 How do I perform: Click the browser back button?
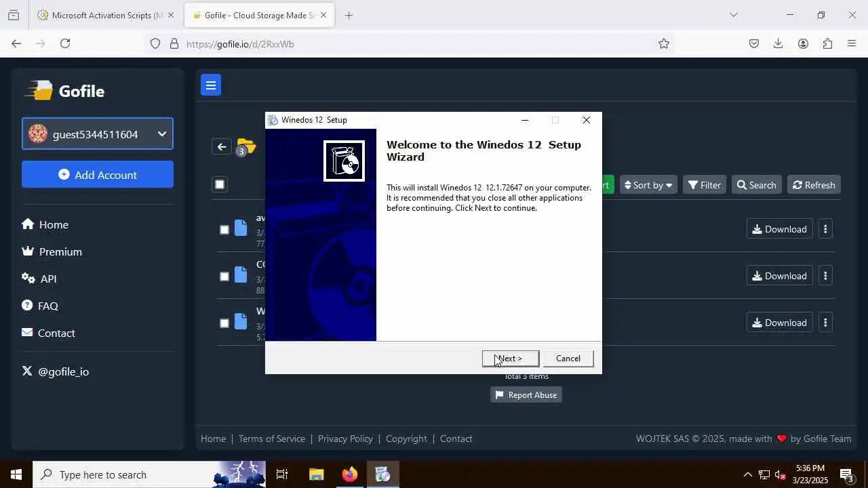tap(16, 43)
